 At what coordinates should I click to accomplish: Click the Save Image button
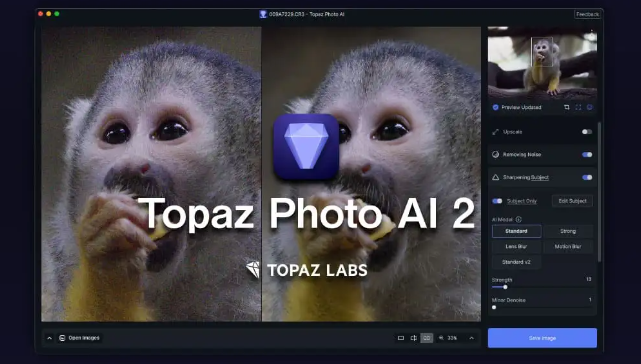(542, 338)
